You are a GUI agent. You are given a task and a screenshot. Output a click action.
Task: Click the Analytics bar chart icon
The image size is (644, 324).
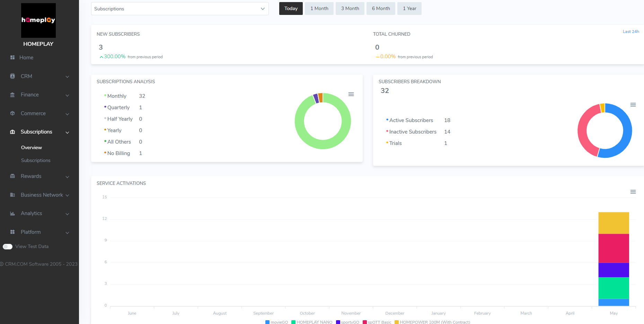tap(12, 213)
